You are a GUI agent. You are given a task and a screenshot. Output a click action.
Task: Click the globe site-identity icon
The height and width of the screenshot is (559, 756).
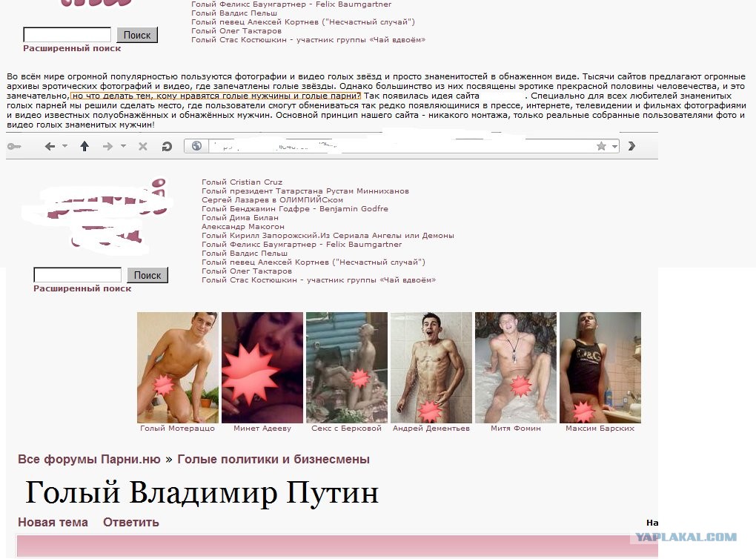[196, 145]
